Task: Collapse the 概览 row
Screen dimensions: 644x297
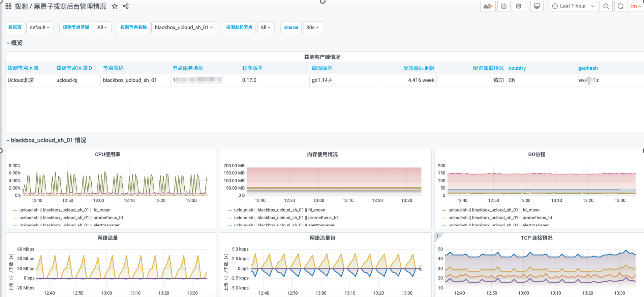Action: tap(14, 43)
